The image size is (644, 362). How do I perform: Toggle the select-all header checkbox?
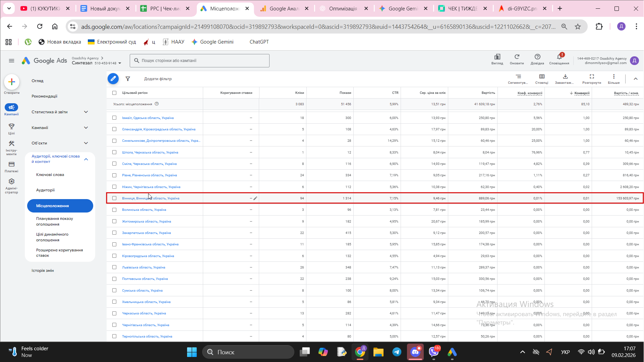click(x=114, y=93)
